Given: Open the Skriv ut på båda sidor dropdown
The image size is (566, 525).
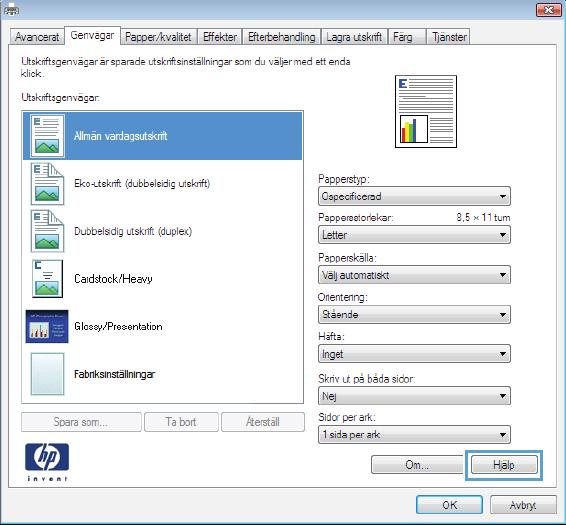Looking at the screenshot, I should click(x=414, y=396).
